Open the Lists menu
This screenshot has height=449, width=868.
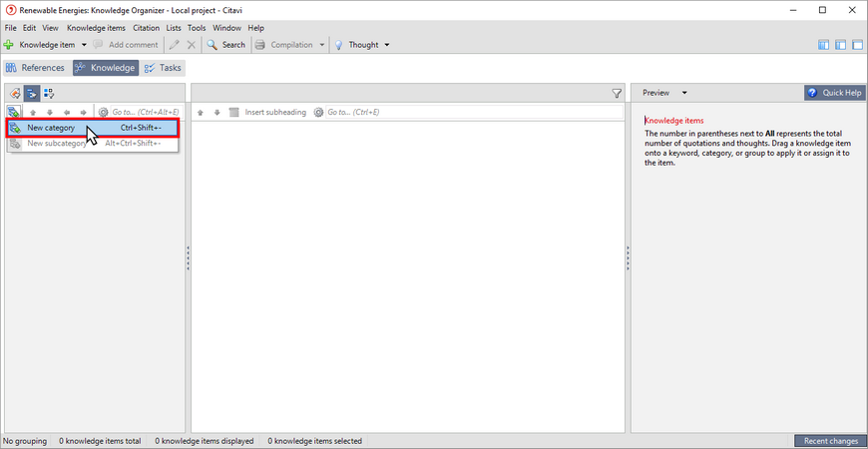click(174, 28)
